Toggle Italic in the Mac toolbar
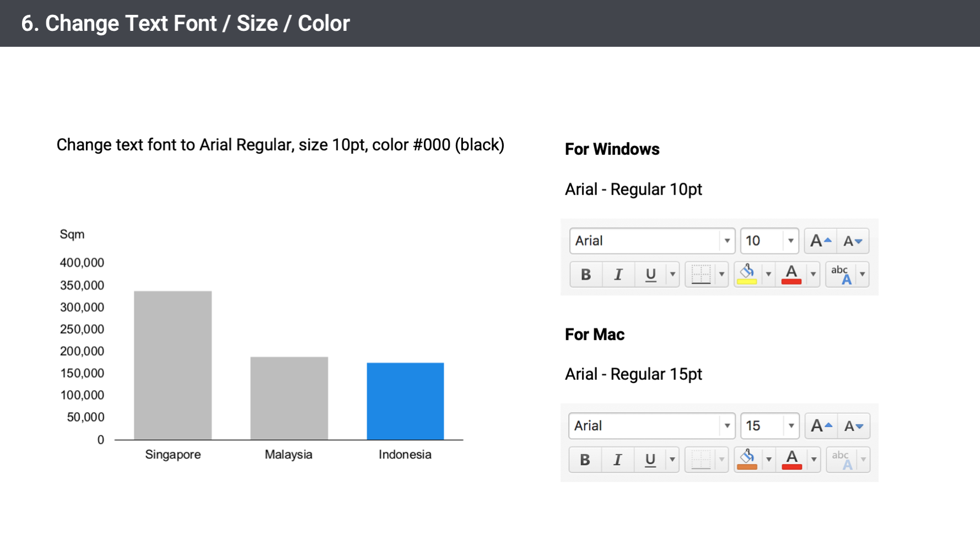980x551 pixels. (617, 459)
